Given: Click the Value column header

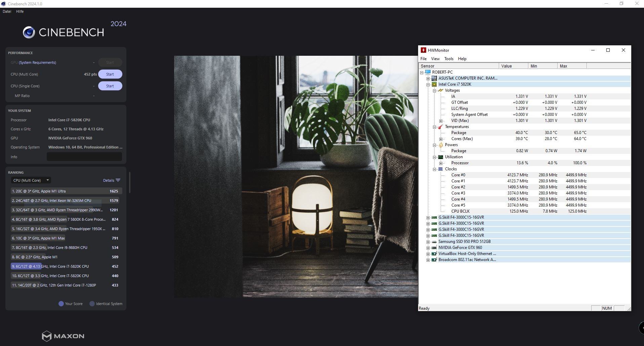Looking at the screenshot, I should click(x=514, y=66).
